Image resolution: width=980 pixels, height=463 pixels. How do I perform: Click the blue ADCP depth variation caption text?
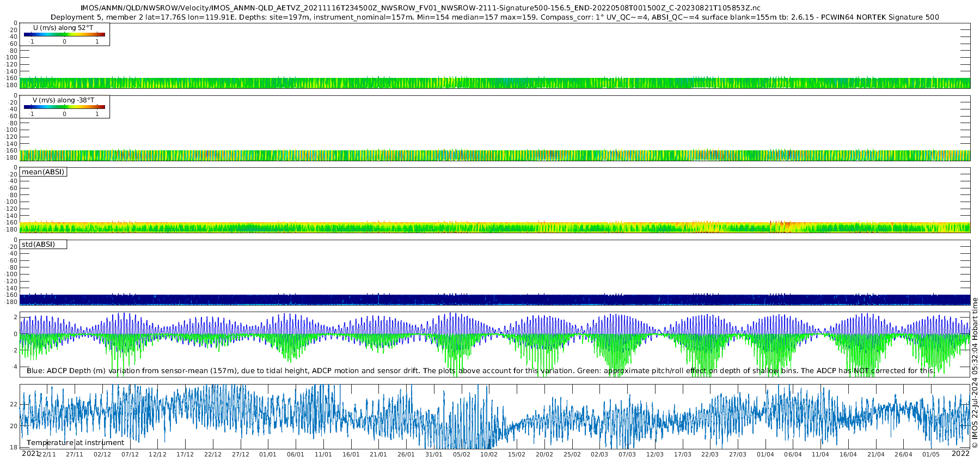click(x=480, y=371)
